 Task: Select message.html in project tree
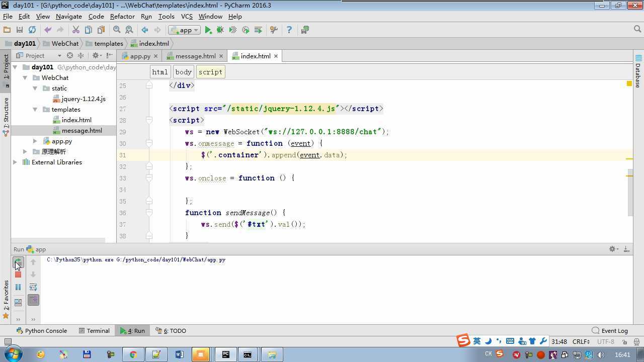pyautogui.click(x=77, y=131)
